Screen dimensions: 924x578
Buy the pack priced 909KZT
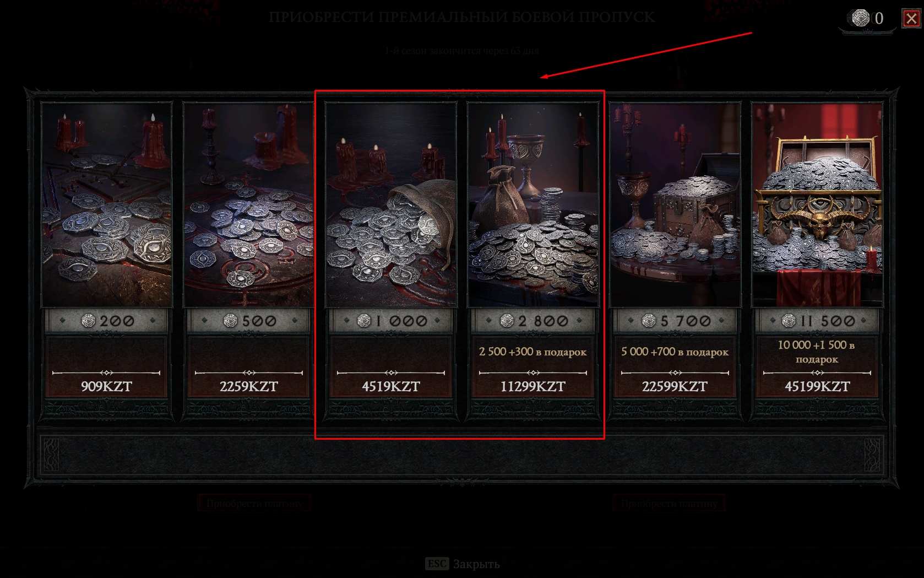tap(107, 367)
